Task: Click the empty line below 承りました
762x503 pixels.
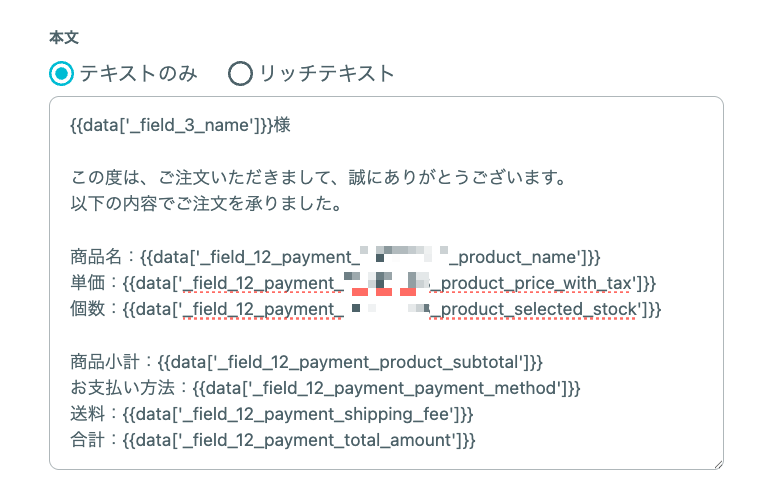Action: (386, 230)
